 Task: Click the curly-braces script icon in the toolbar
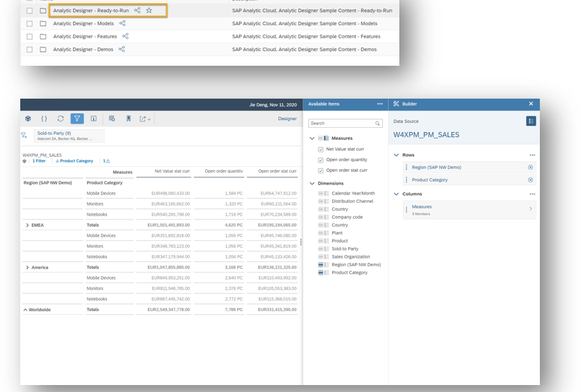(x=44, y=118)
